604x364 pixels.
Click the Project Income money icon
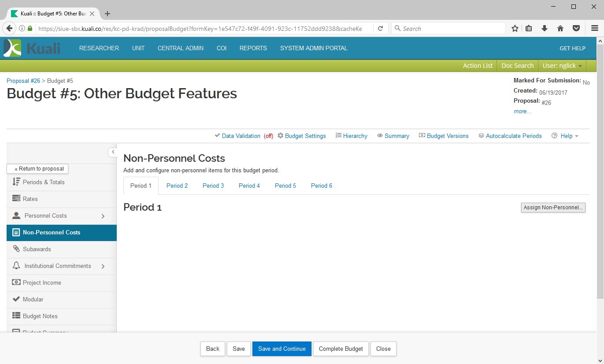click(16, 282)
